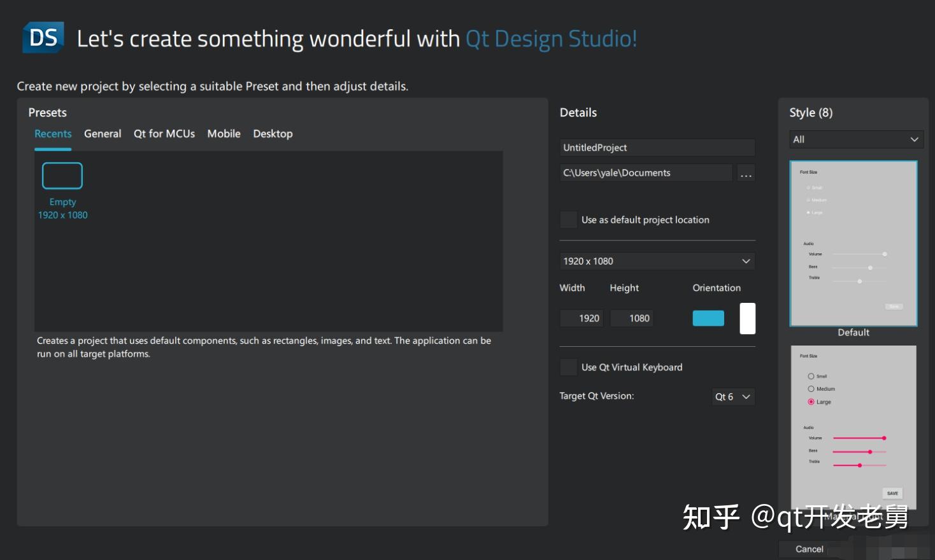Choose landscape orientation icon
935x560 pixels.
(708, 318)
